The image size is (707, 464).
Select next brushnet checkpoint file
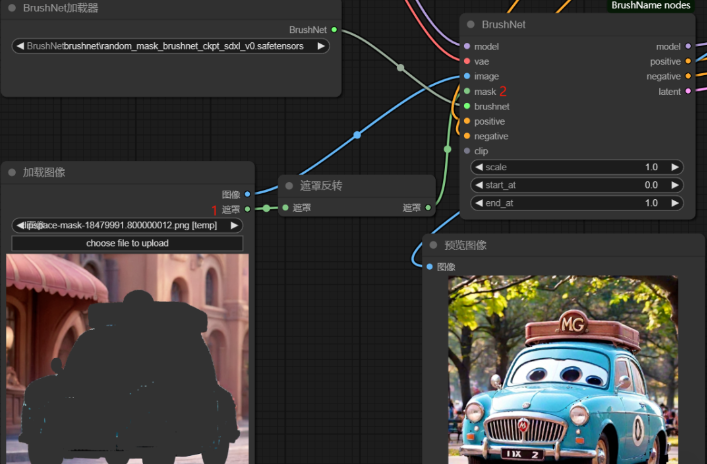pyautogui.click(x=321, y=46)
